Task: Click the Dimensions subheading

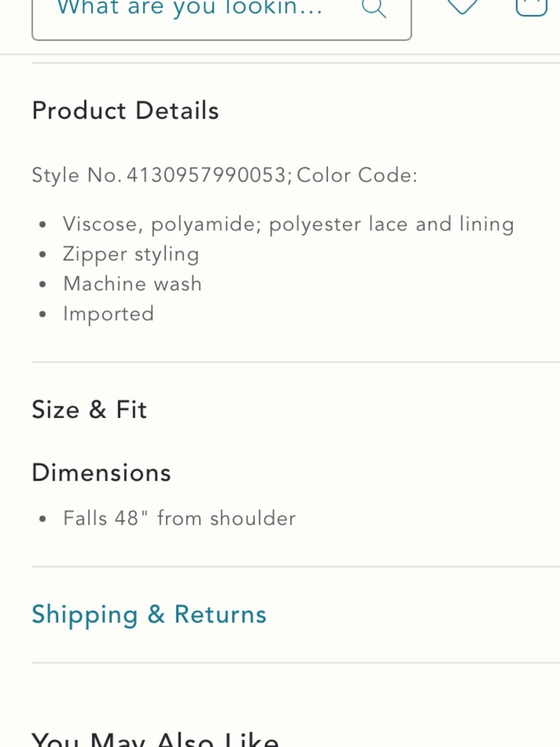Action: point(101,472)
